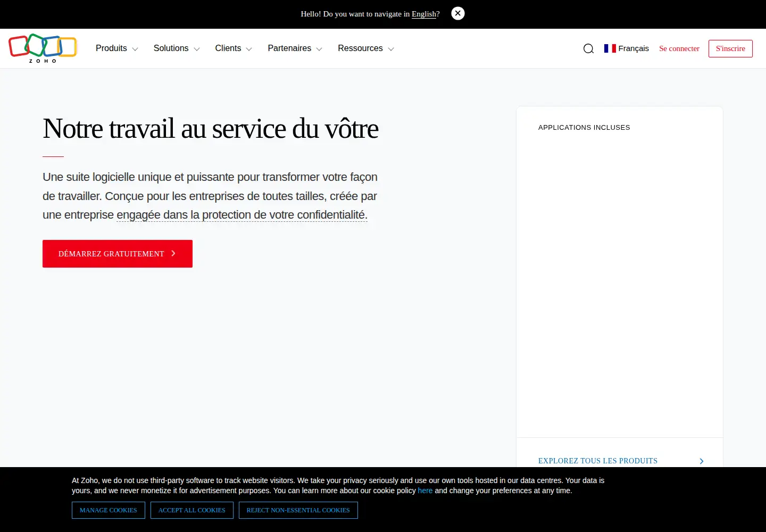The width and height of the screenshot is (766, 532).
Task: Click the S'inscrire button
Action: click(730, 48)
